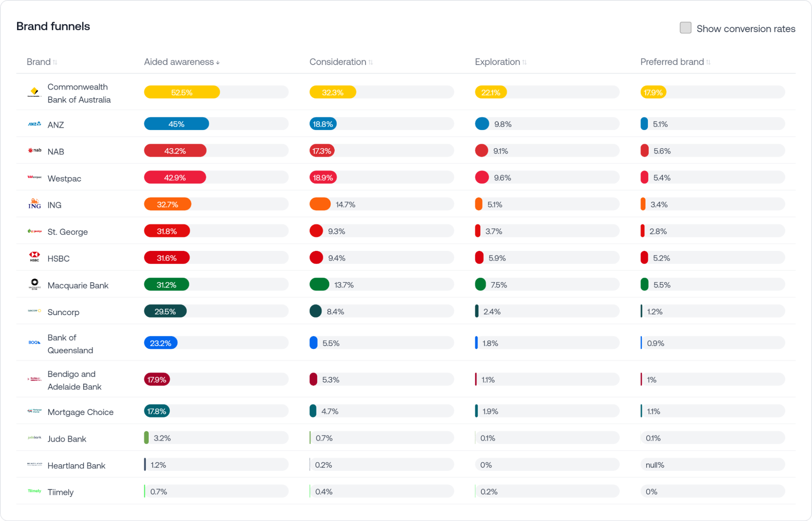
Task: Click the ING brand logo
Action: pyautogui.click(x=34, y=204)
